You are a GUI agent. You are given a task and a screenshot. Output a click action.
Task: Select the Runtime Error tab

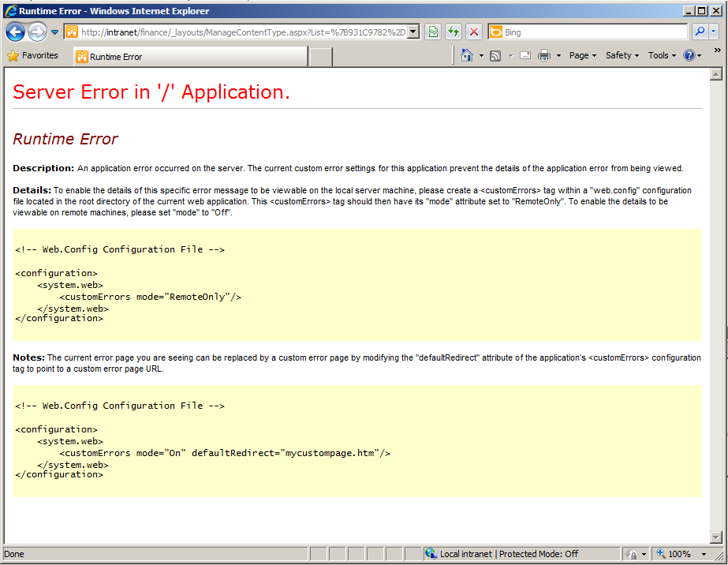pos(189,57)
